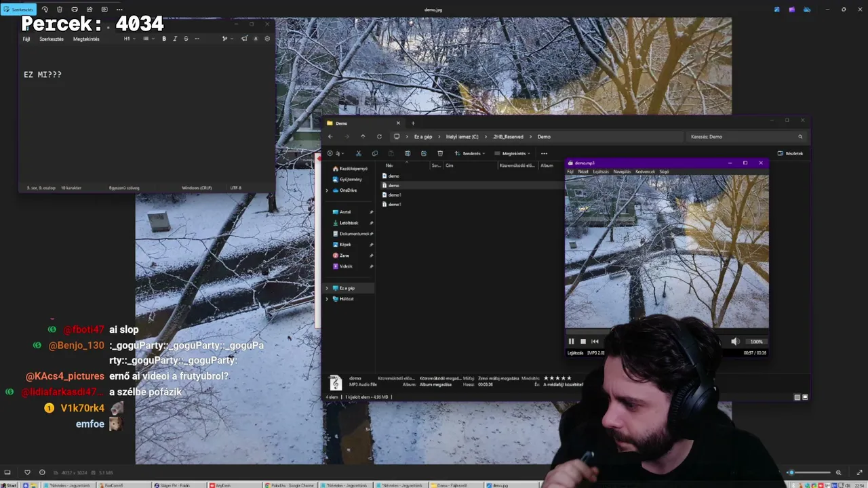
Task: Open the Lejátszás menu in media player
Action: pyautogui.click(x=601, y=171)
